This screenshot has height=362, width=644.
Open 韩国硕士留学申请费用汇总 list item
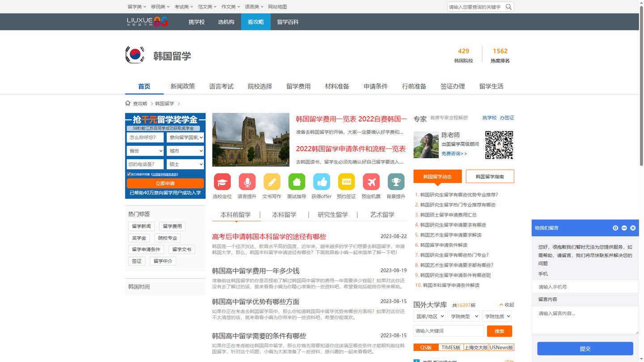pos(449,215)
